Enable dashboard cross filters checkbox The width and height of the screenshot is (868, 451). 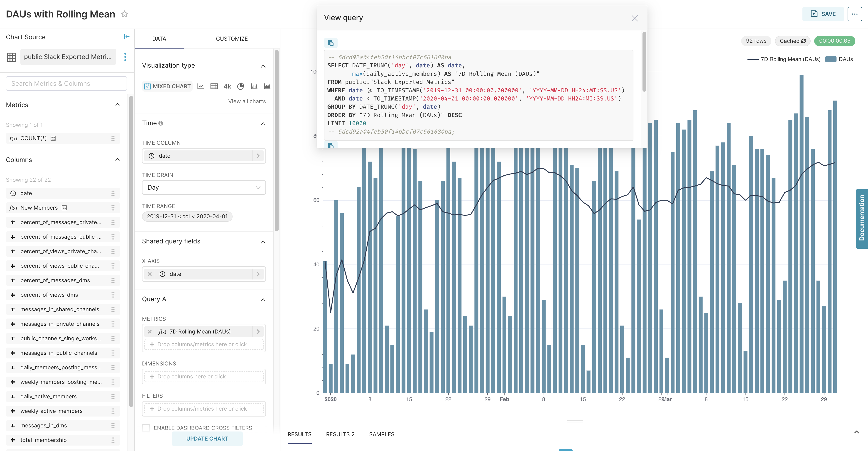[146, 427]
